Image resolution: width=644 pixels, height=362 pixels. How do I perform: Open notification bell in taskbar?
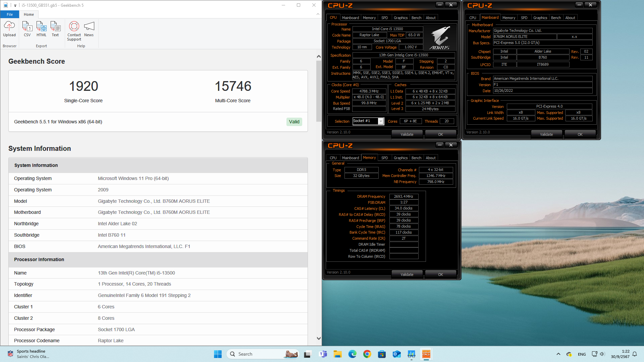pyautogui.click(x=635, y=354)
